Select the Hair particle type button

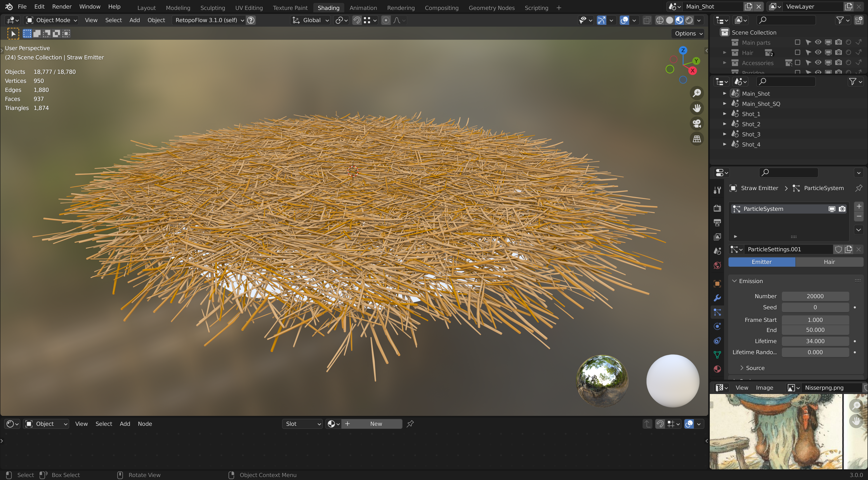(x=829, y=262)
